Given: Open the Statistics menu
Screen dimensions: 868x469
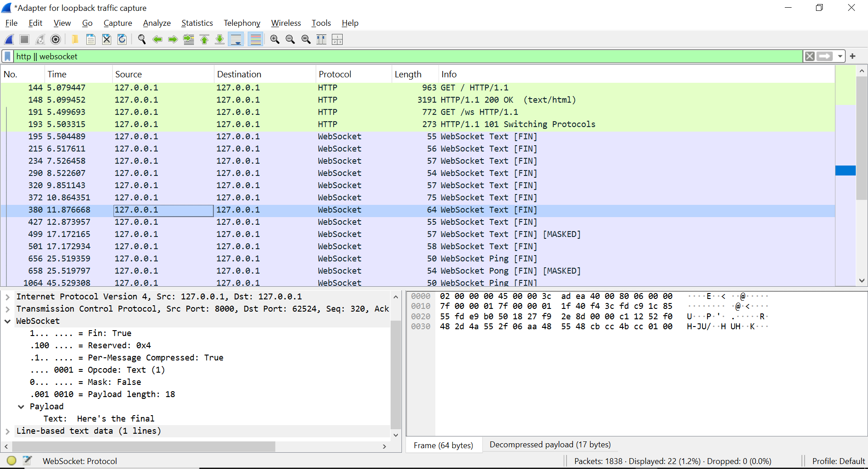Looking at the screenshot, I should [x=197, y=23].
